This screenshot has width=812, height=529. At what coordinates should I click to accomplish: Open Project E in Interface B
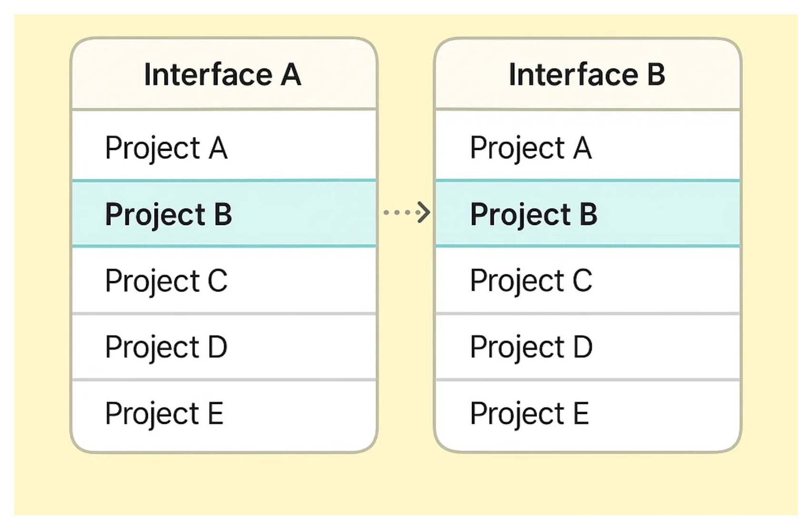(x=529, y=413)
